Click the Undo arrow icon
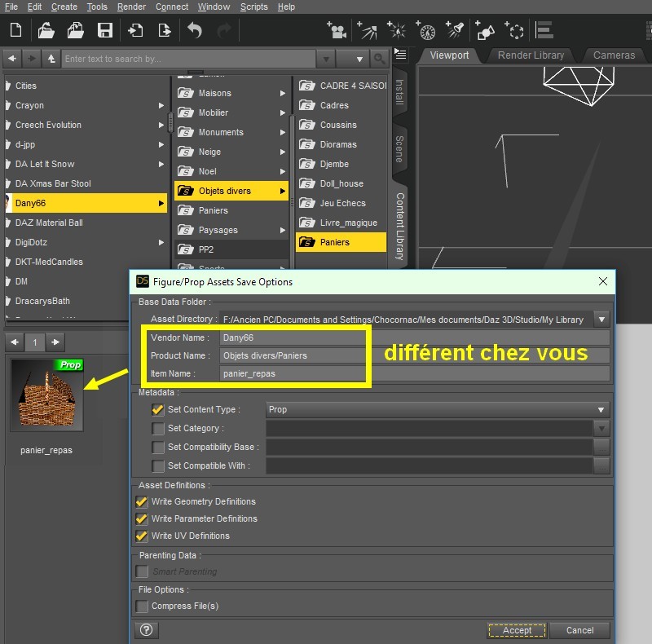Image resolution: width=652 pixels, height=644 pixels. 195,30
